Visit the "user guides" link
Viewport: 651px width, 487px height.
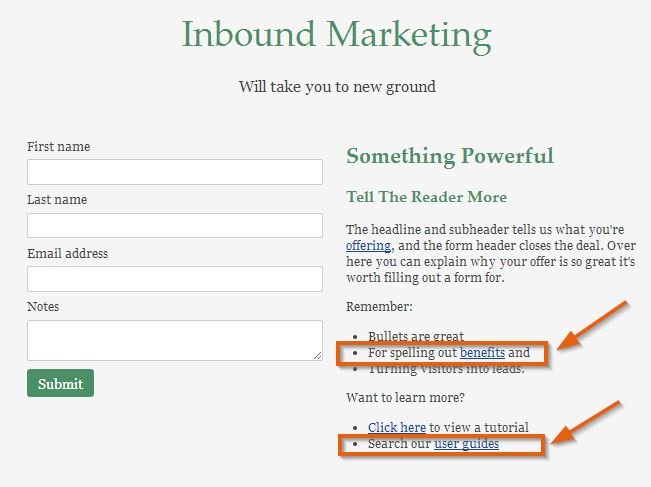click(467, 444)
